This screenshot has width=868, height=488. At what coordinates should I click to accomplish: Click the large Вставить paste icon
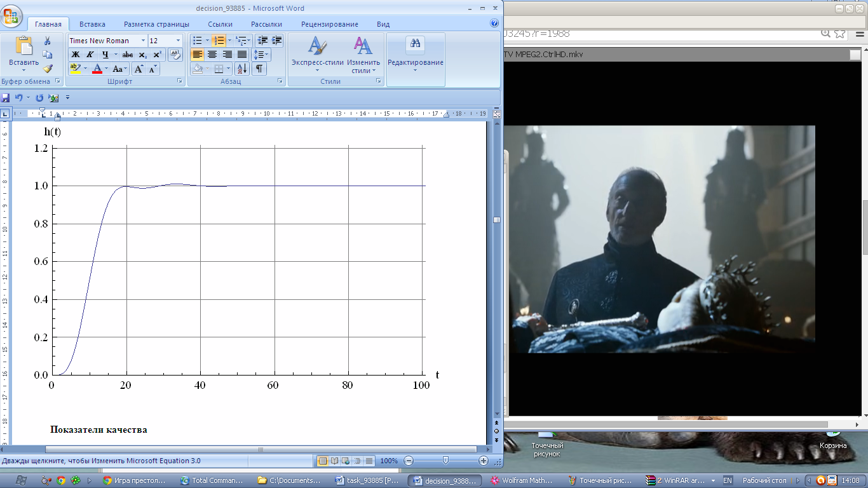click(x=24, y=46)
